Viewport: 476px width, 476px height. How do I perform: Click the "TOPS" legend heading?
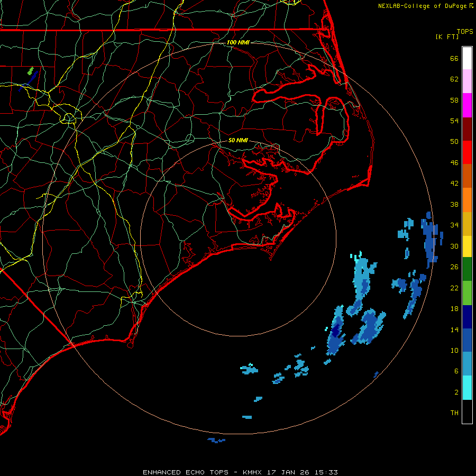pos(465,31)
